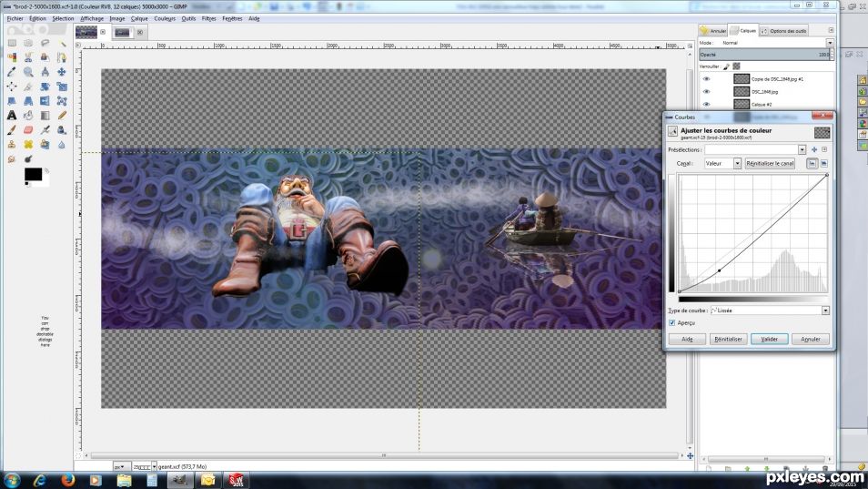Select the Text tool
Screen dimensions: 868x489
(x=12, y=115)
